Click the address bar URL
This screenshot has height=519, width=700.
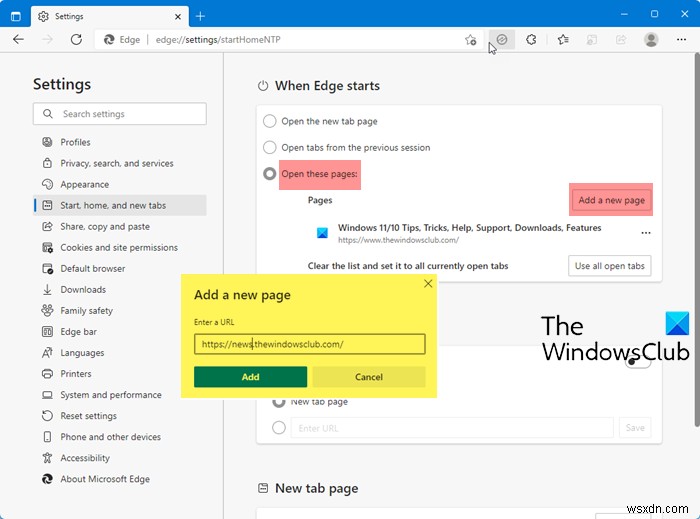(218, 40)
